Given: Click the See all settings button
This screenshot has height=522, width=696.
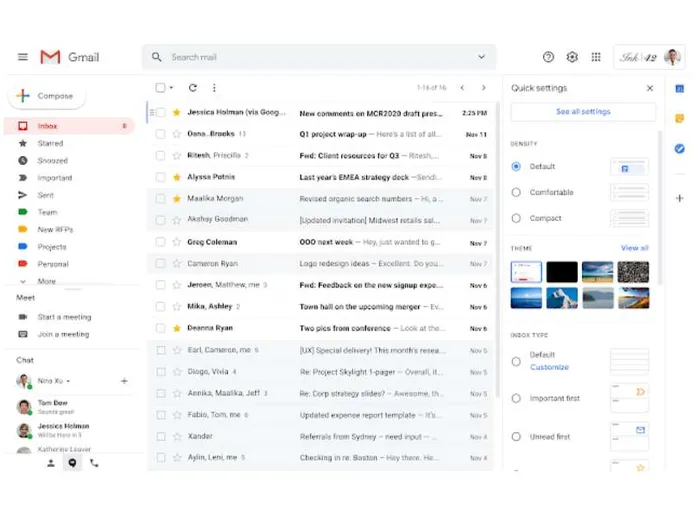Looking at the screenshot, I should coord(583,112).
